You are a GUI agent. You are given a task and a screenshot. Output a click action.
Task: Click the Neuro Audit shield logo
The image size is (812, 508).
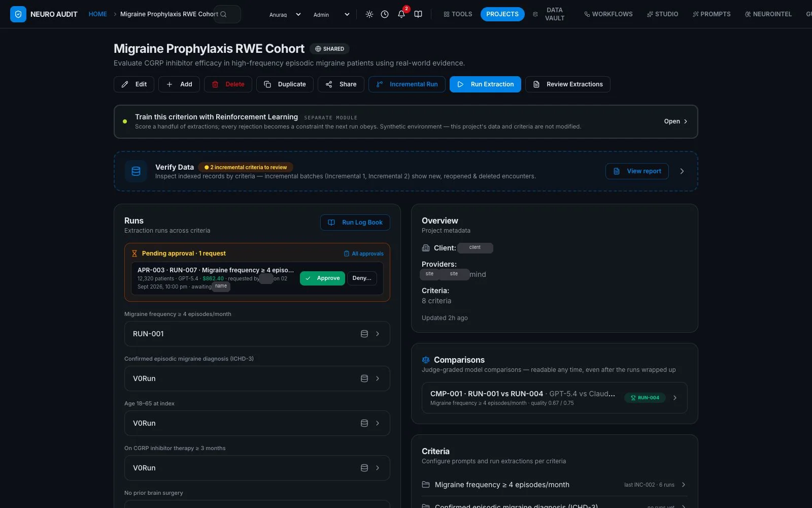click(x=18, y=14)
